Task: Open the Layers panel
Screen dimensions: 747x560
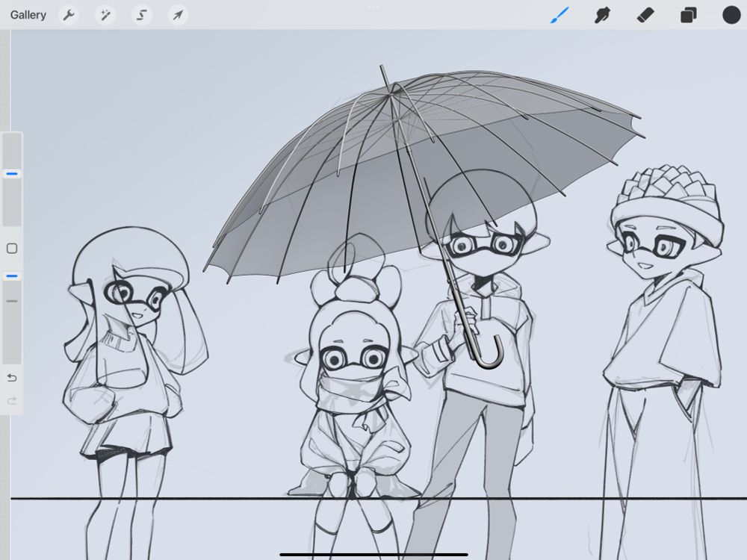Action: [689, 15]
